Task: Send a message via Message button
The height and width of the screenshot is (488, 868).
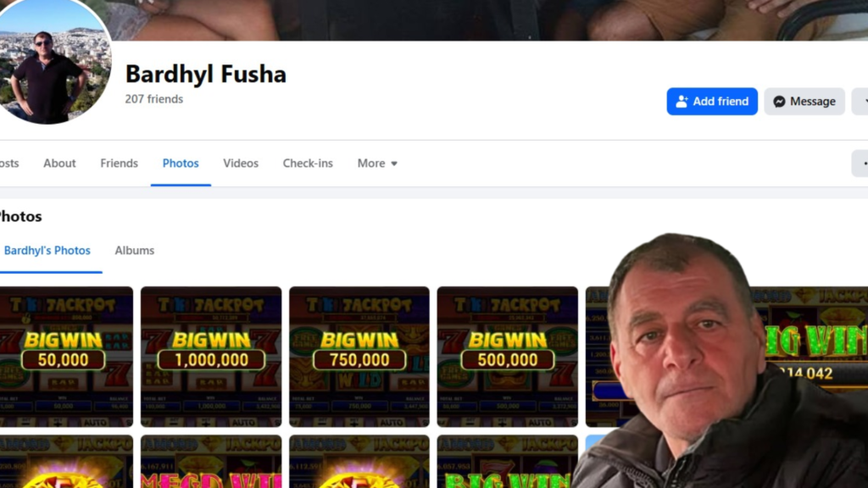Action: 804,102
